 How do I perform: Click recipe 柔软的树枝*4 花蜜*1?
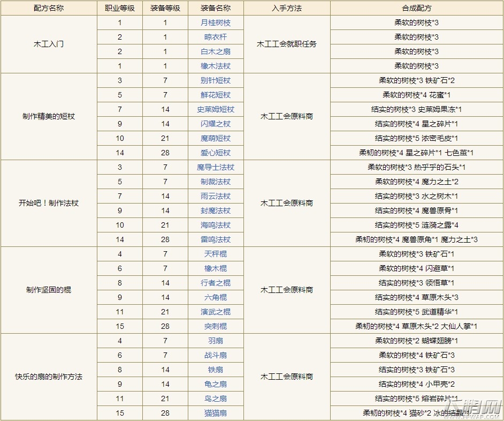click(x=417, y=95)
